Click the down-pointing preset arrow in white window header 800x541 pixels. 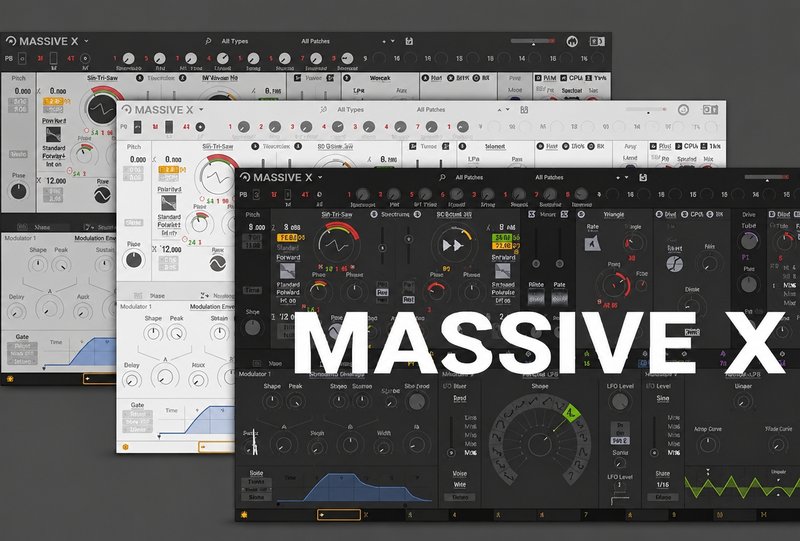[508, 110]
